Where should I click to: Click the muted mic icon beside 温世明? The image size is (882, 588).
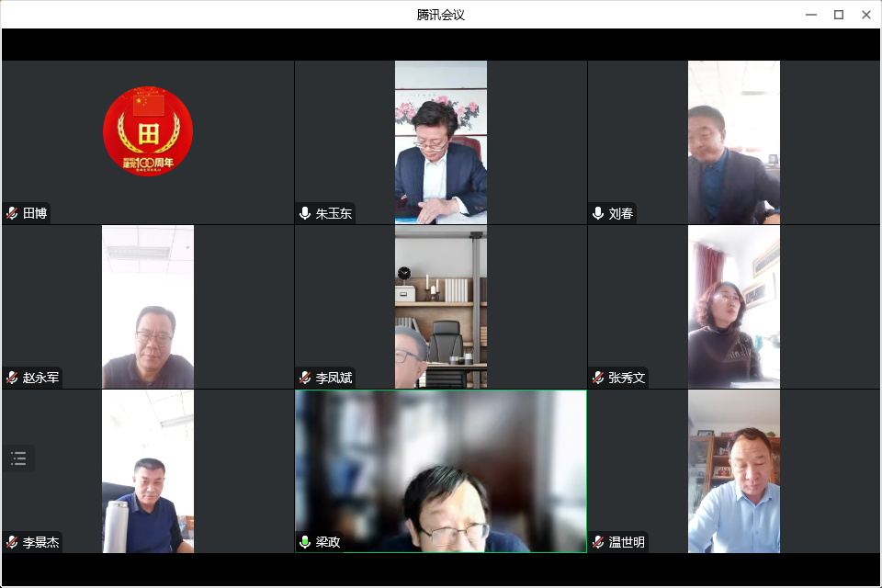[x=598, y=542]
